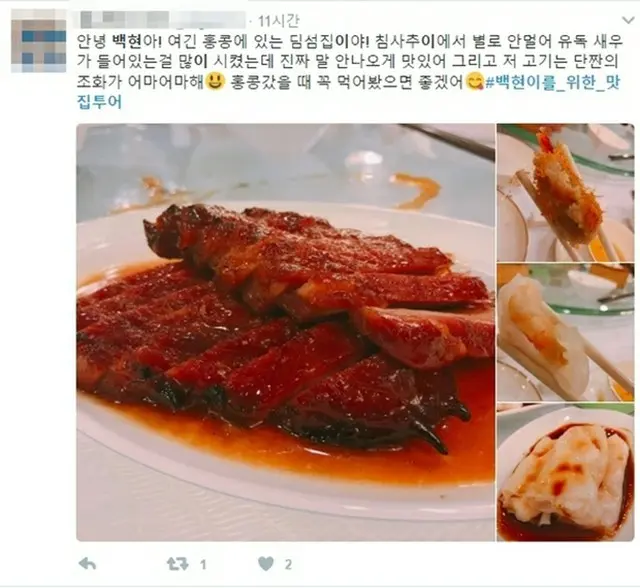View the fried shrimp chopsticks photo
The image size is (640, 588).
pos(565,193)
